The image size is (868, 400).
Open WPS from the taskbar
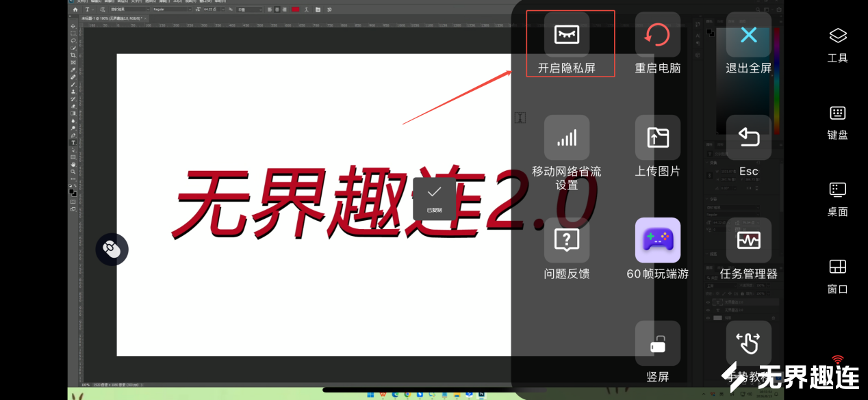pyautogui.click(x=383, y=395)
